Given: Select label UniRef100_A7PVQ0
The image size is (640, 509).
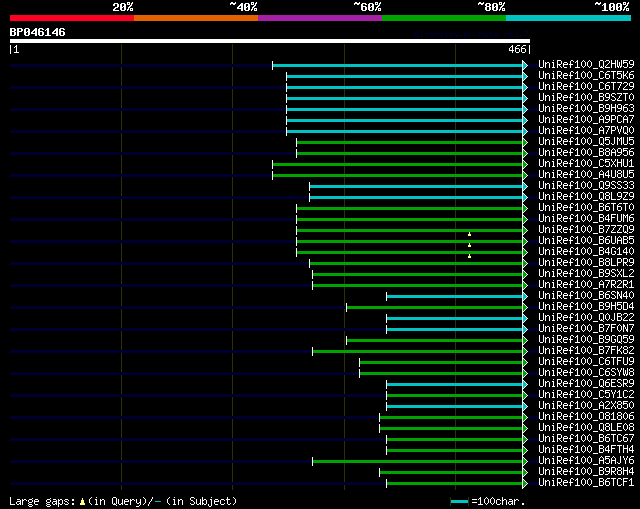Looking at the screenshot, I should click(586, 130).
